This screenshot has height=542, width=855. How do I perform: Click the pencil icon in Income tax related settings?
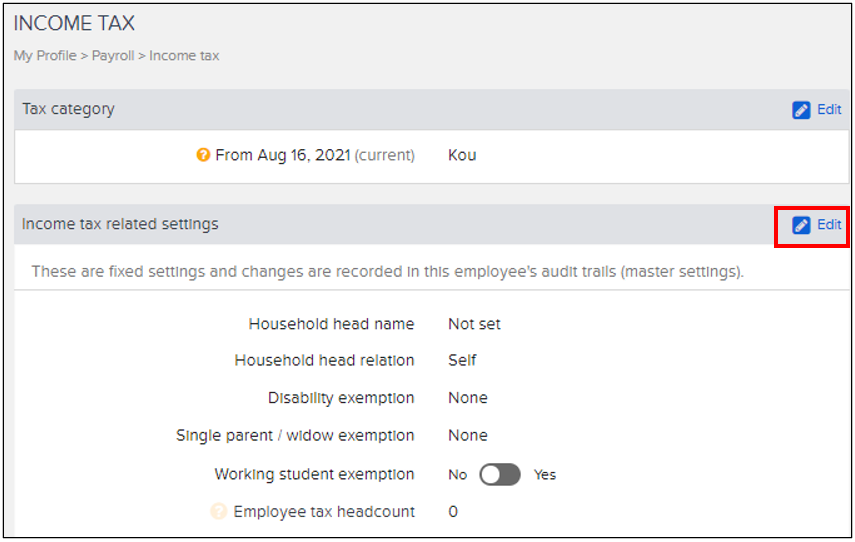click(801, 225)
